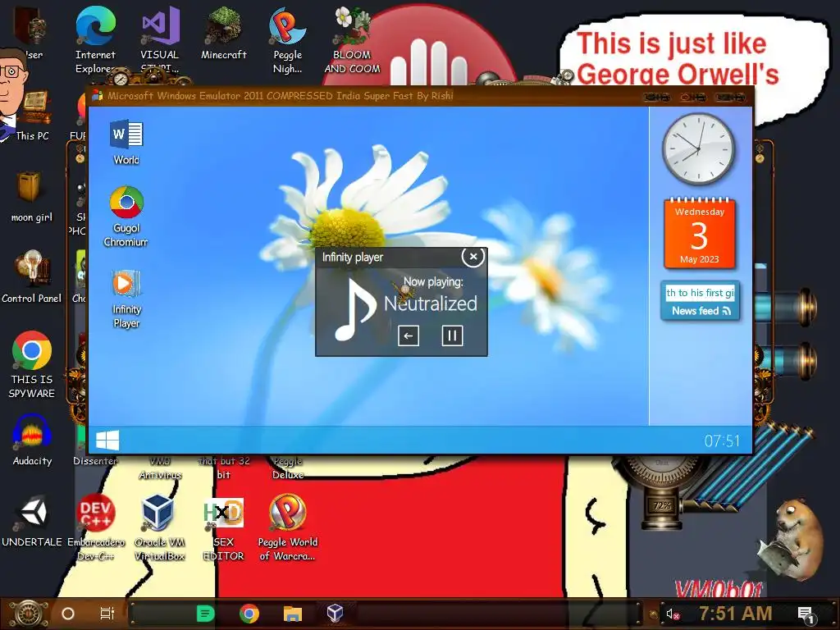Viewport: 840px width, 630px height.
Task: Click the Cortana circle on taskbar
Action: point(68,614)
